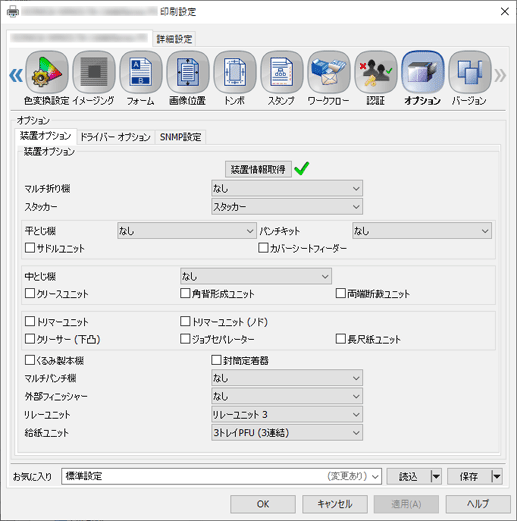Click the right double-arrow to show further icons

[x=500, y=75]
